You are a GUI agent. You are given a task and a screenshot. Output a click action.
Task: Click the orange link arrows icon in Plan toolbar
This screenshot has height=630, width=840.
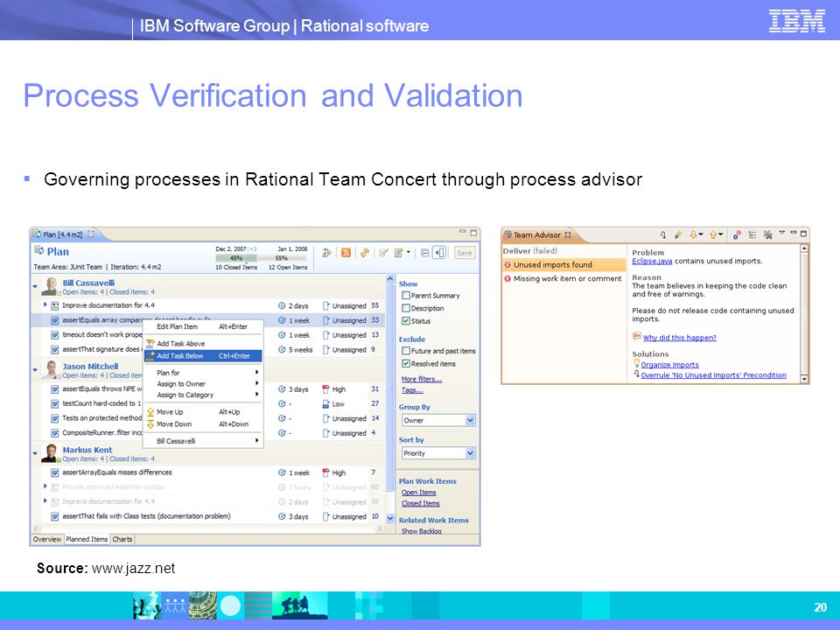click(x=364, y=253)
